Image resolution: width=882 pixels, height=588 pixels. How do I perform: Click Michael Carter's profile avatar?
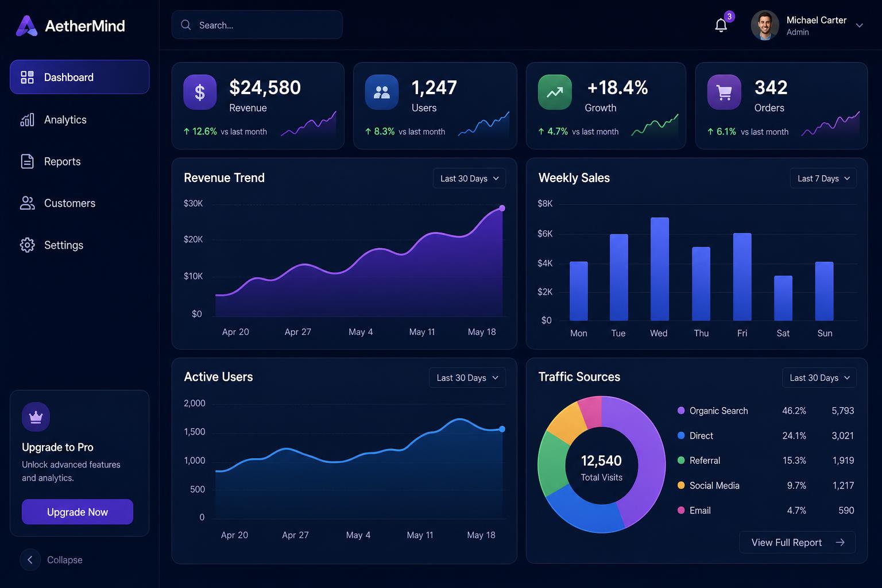pos(765,25)
